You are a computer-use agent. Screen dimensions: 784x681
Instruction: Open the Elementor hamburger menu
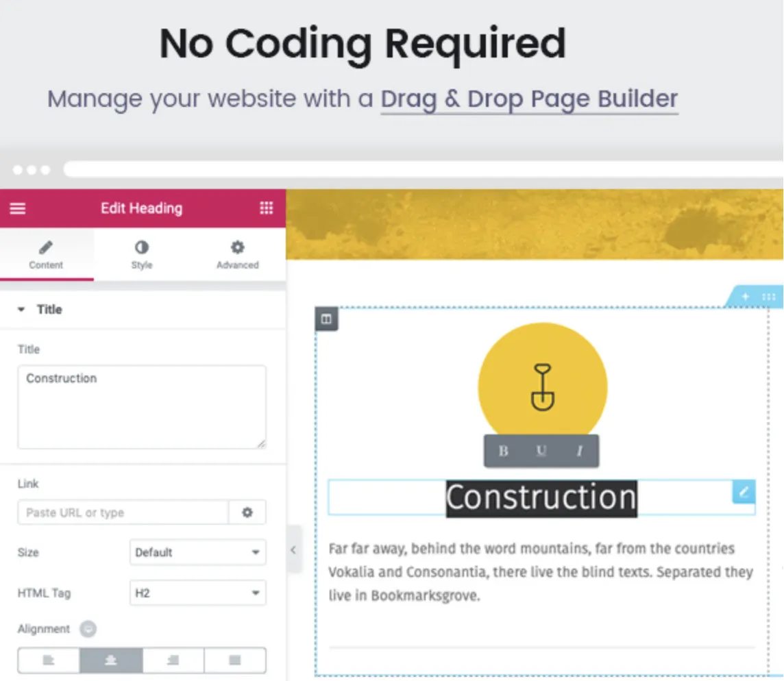(18, 208)
